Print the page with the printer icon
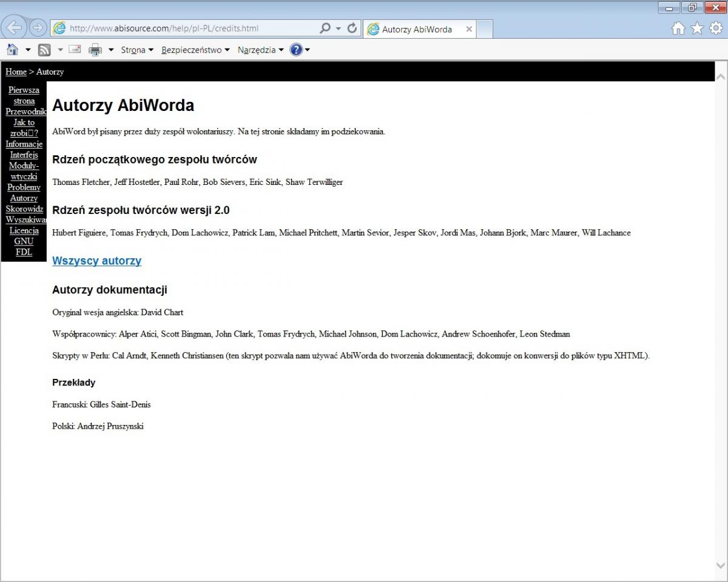 click(x=96, y=50)
